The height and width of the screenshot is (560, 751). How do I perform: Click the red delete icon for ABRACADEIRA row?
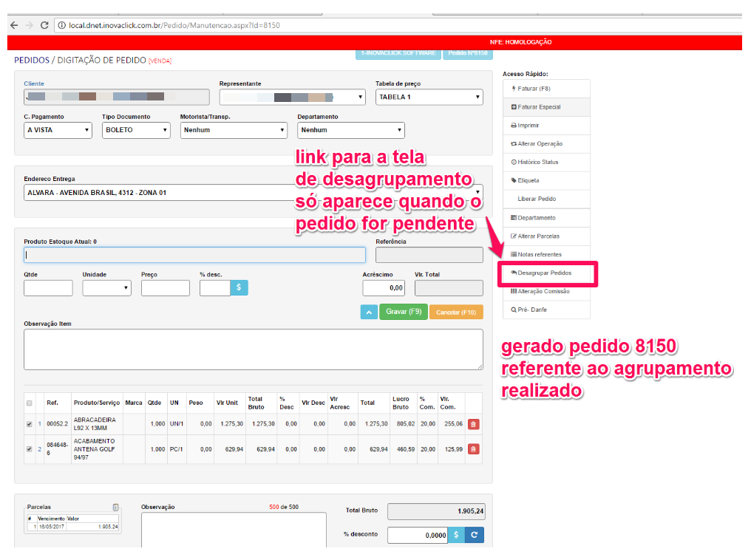tap(473, 424)
